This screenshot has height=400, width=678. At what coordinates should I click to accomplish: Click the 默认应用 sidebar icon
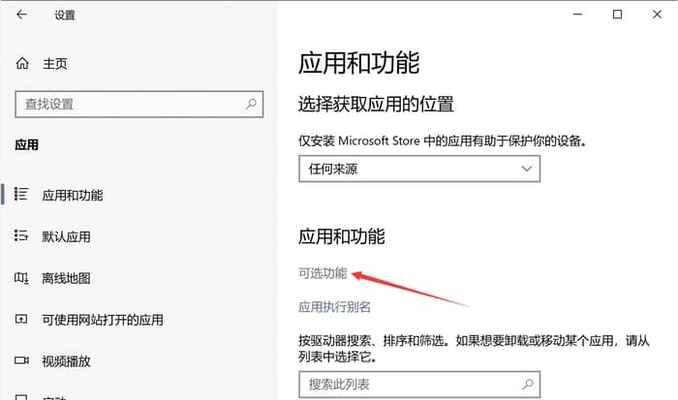(21, 235)
